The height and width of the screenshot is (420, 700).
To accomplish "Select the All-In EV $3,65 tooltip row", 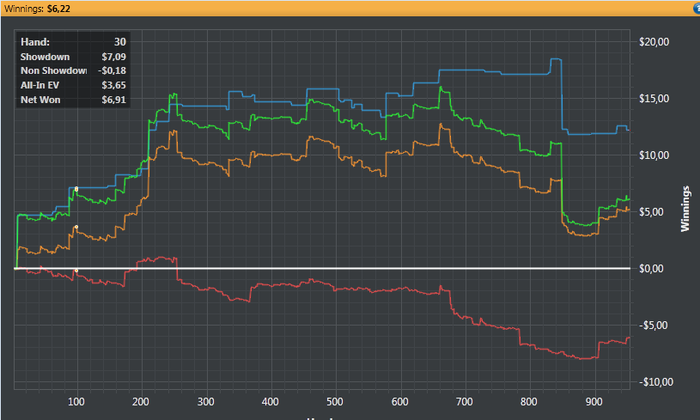I will (73, 85).
